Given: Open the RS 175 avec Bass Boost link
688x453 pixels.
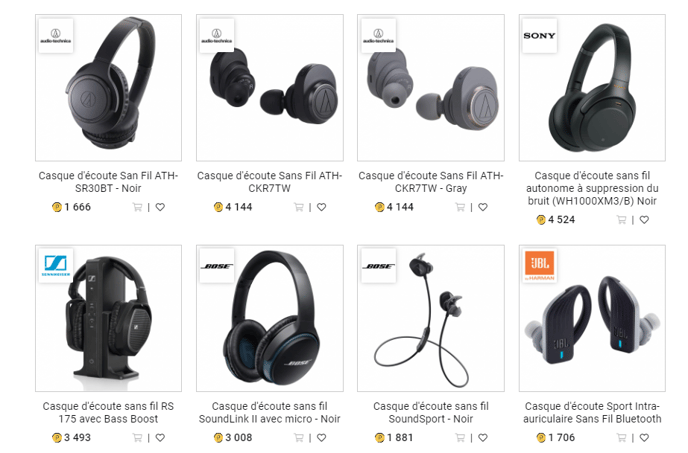Looking at the screenshot, I should (x=108, y=413).
